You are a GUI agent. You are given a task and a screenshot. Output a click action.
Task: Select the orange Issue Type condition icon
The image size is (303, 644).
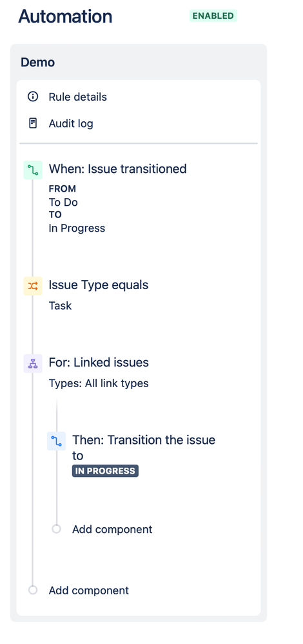33,286
